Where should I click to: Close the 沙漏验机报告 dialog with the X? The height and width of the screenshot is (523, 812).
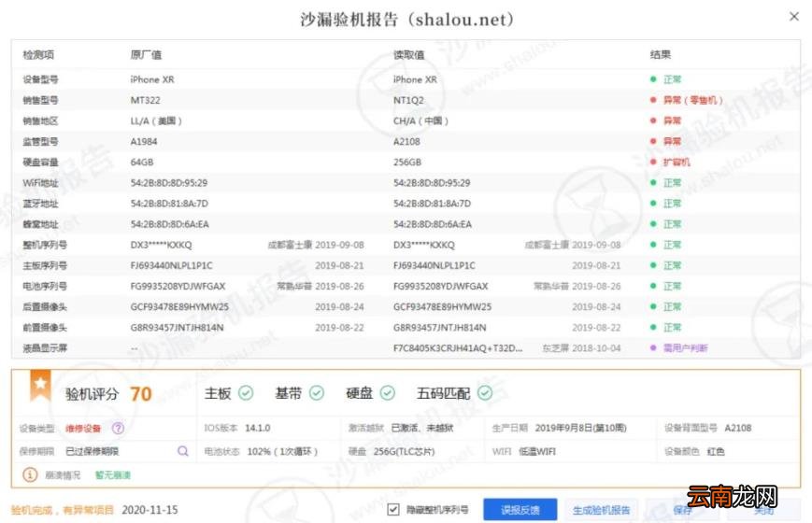[x=794, y=17]
